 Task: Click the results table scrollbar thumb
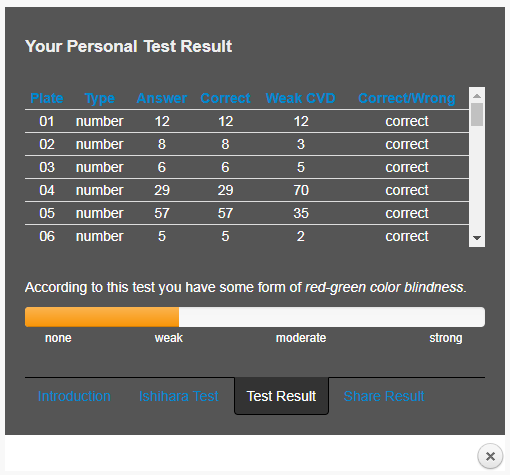click(x=477, y=114)
